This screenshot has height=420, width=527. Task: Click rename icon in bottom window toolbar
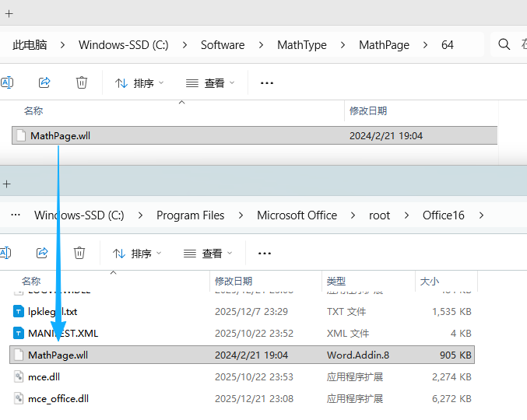(x=5, y=253)
